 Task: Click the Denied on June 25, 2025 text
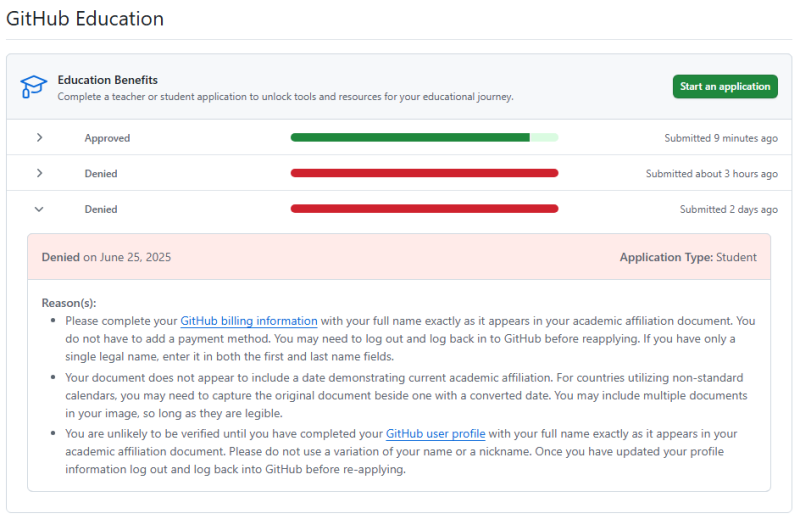106,257
